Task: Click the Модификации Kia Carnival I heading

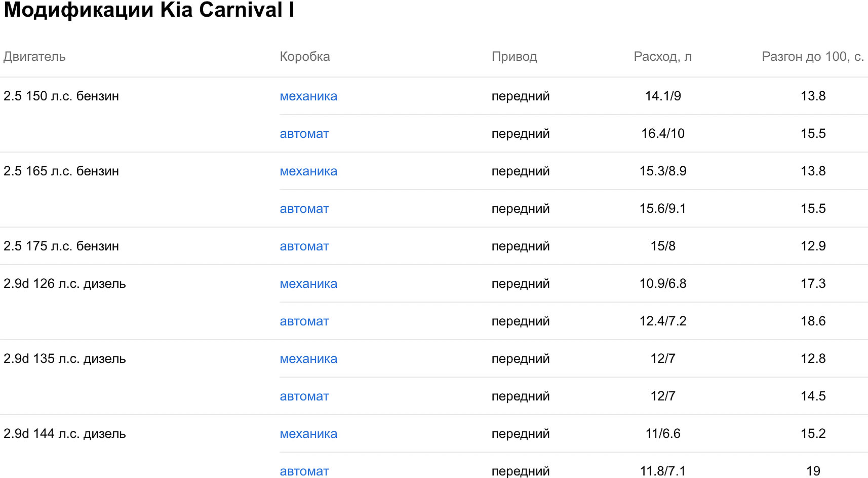Action: [x=149, y=10]
